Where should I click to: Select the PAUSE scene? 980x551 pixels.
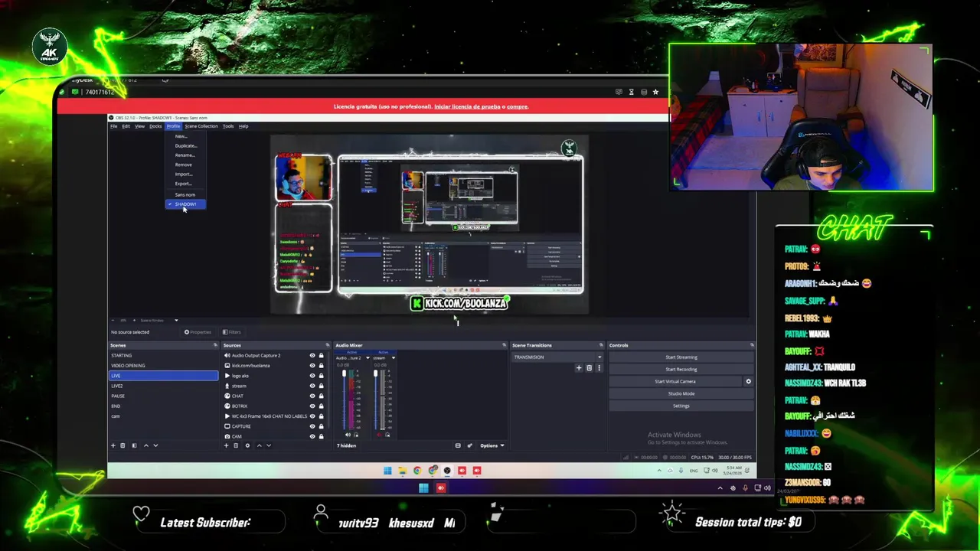pyautogui.click(x=163, y=396)
